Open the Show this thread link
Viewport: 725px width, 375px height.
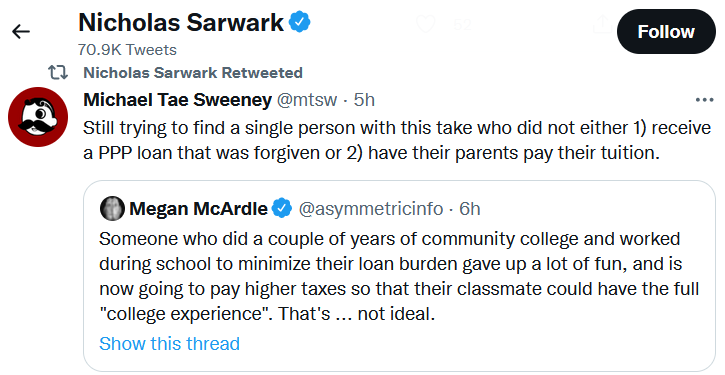169,344
